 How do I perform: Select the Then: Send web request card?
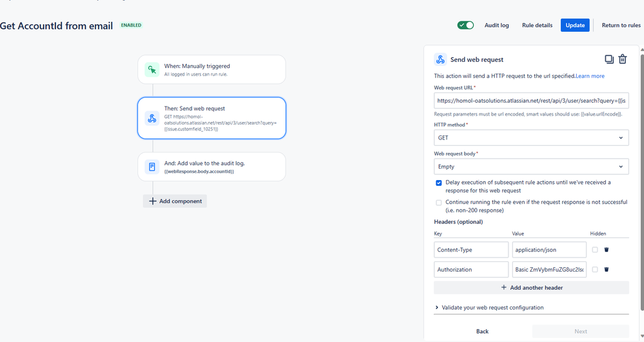pyautogui.click(x=212, y=118)
